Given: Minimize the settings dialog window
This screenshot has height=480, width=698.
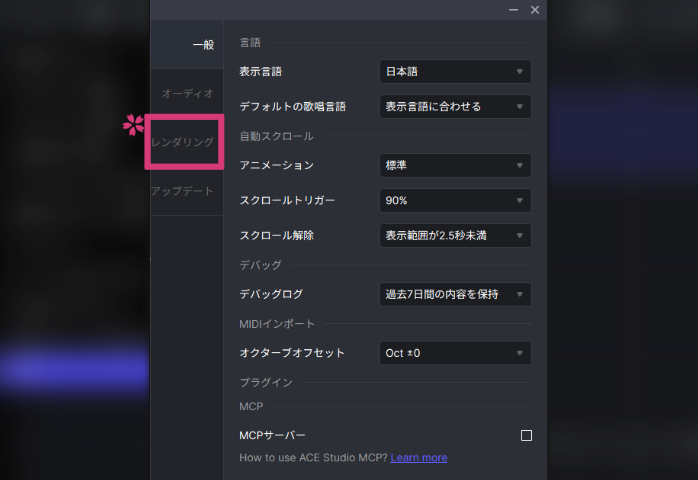Looking at the screenshot, I should tap(513, 9).
